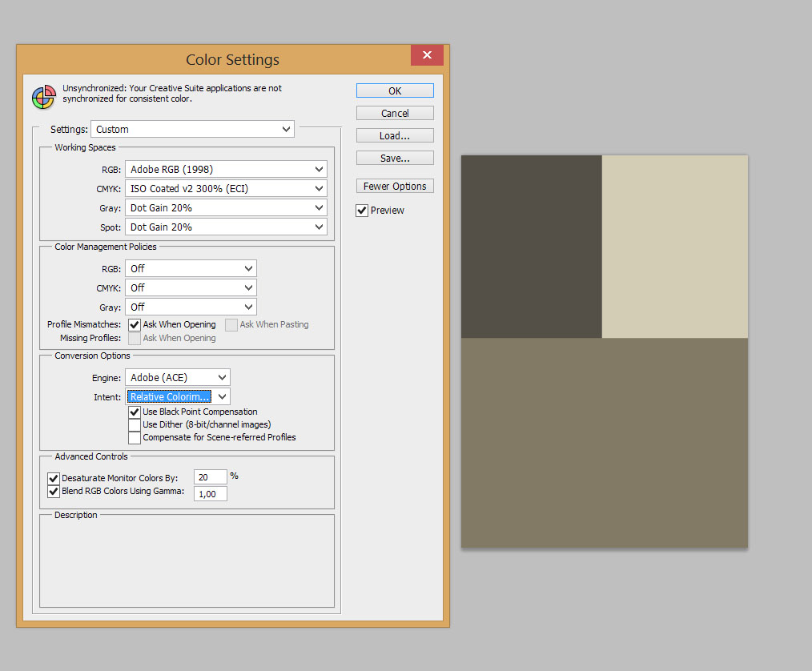Click the olive-tan lower color area
This screenshot has height=671, width=812.
click(x=605, y=443)
